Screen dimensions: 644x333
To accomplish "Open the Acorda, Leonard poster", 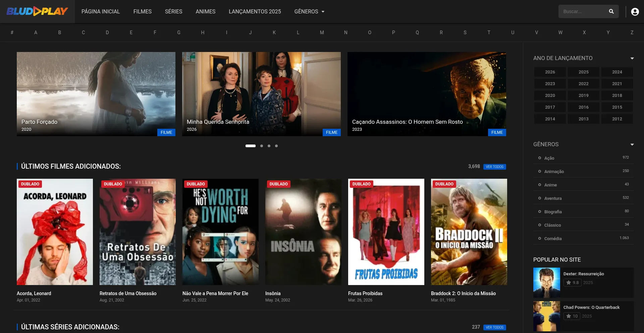I will (x=55, y=232).
